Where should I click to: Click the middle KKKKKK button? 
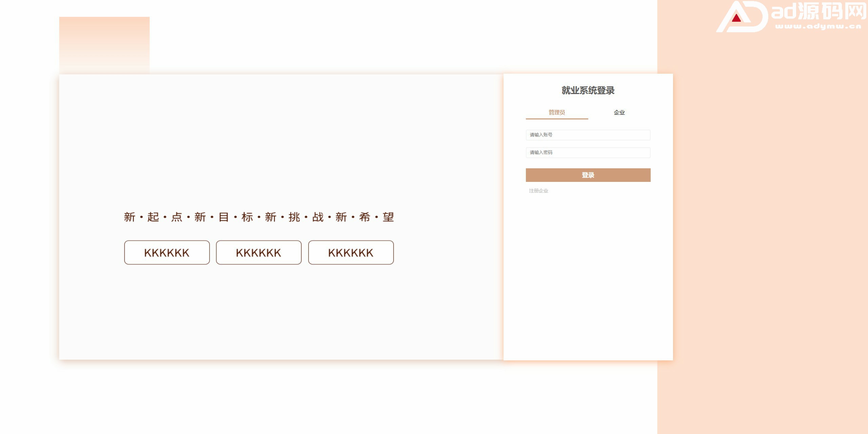259,252
